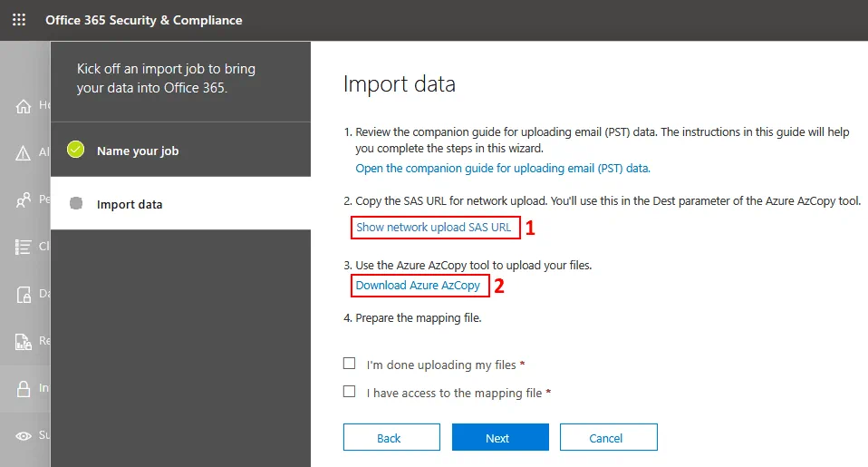Check "I'm done uploading my files"
The height and width of the screenshot is (467, 868).
[x=350, y=364]
